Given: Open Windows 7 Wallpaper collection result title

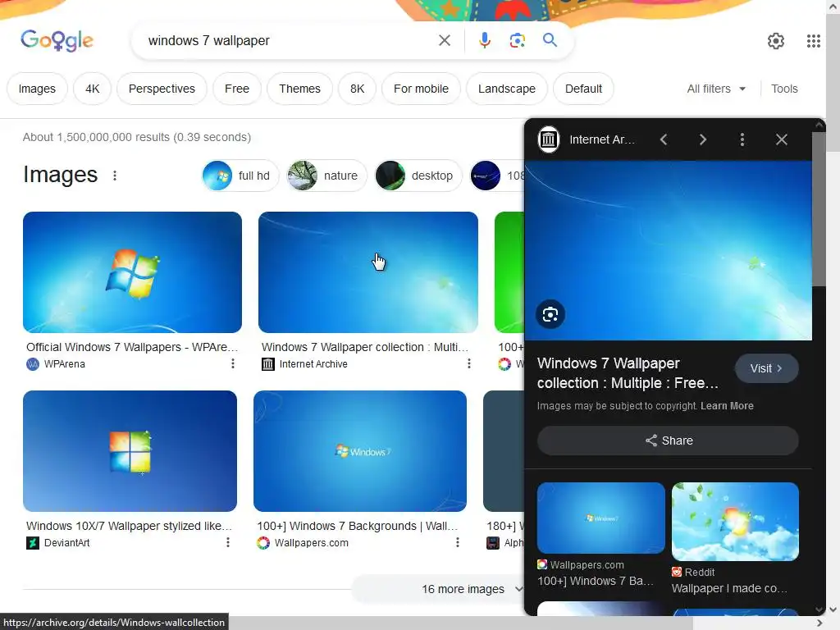Looking at the screenshot, I should [x=365, y=347].
